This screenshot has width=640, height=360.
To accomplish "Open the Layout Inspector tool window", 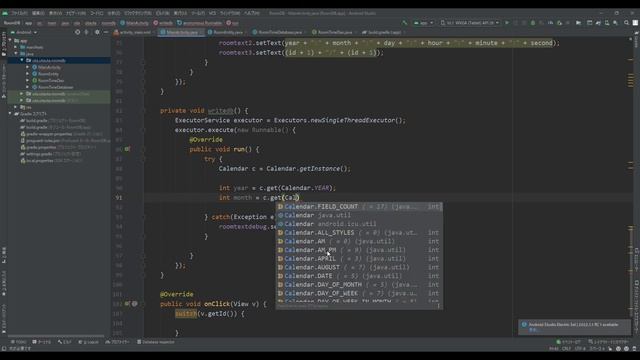I will click(608, 342).
